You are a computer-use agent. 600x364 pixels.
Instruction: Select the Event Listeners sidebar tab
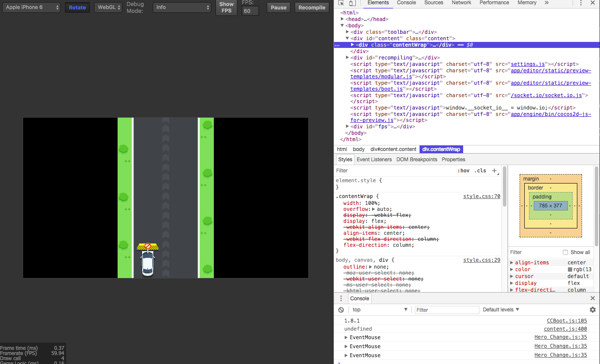pos(374,160)
